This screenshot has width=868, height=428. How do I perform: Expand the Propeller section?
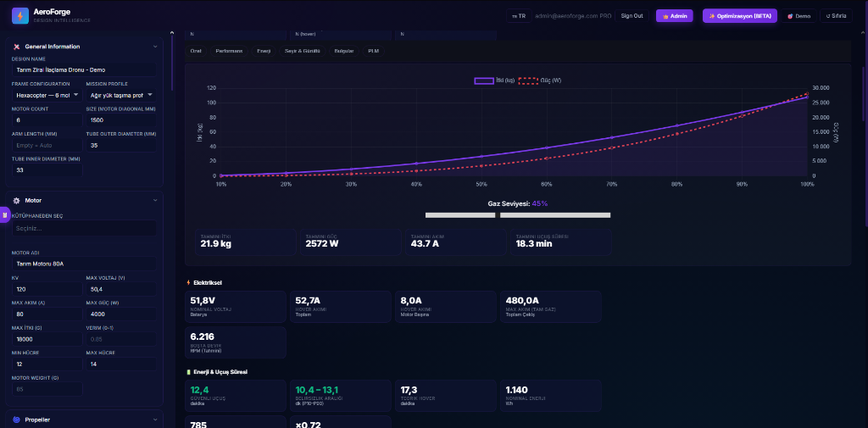(x=155, y=420)
